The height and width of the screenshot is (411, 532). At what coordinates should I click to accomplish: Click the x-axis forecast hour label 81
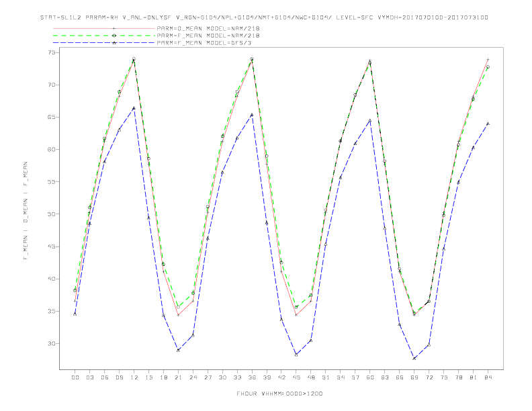(474, 377)
